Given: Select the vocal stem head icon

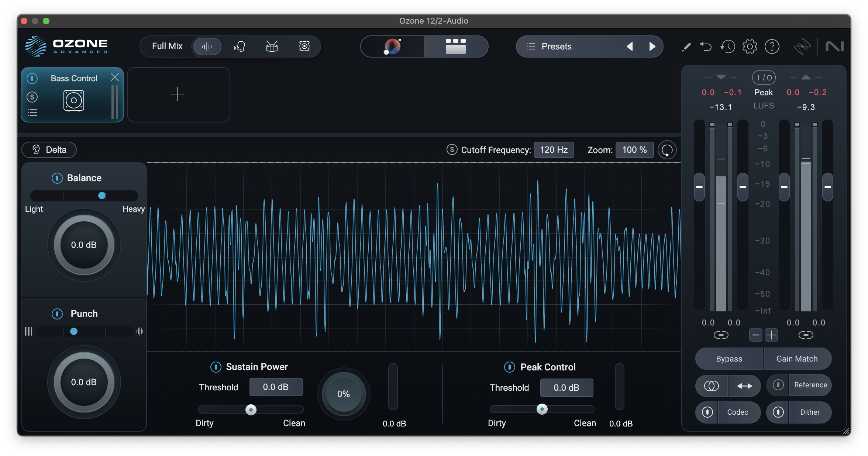Looking at the screenshot, I should [240, 46].
